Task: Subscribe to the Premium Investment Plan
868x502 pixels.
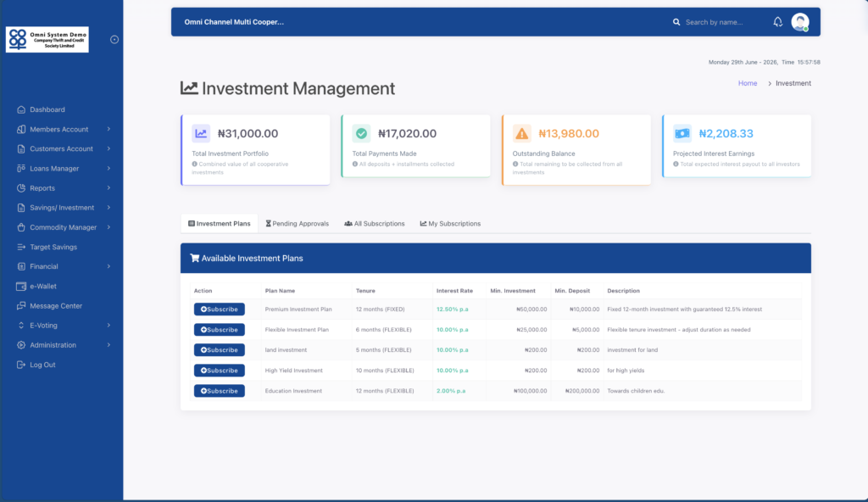Action: point(220,310)
